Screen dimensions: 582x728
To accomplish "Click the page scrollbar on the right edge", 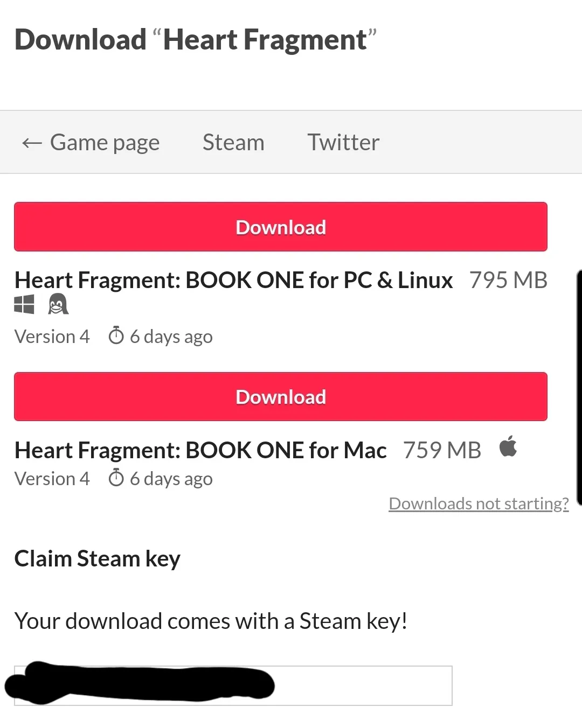I will 579,388.
